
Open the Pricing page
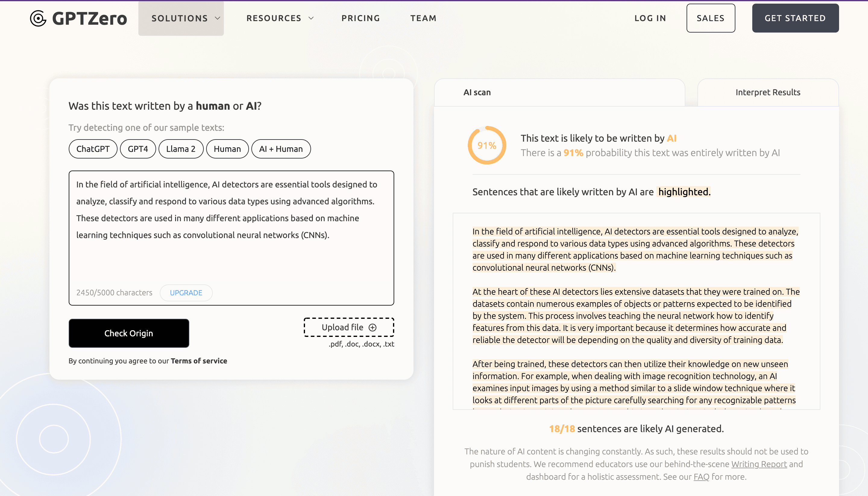360,18
